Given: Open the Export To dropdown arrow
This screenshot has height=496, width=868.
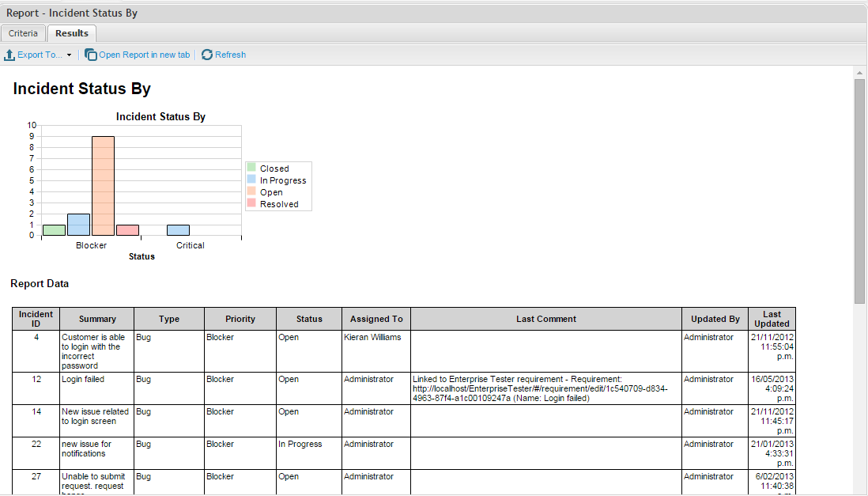Looking at the screenshot, I should pos(68,55).
